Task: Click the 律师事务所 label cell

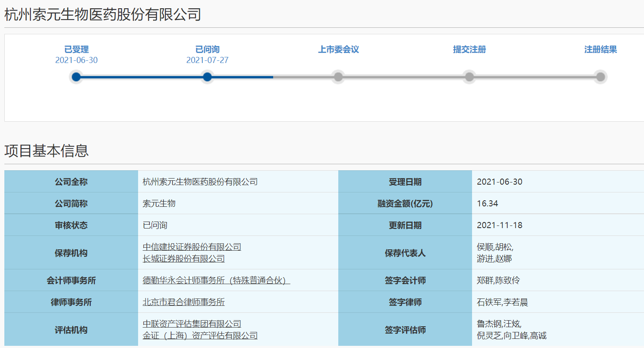Action: click(71, 302)
